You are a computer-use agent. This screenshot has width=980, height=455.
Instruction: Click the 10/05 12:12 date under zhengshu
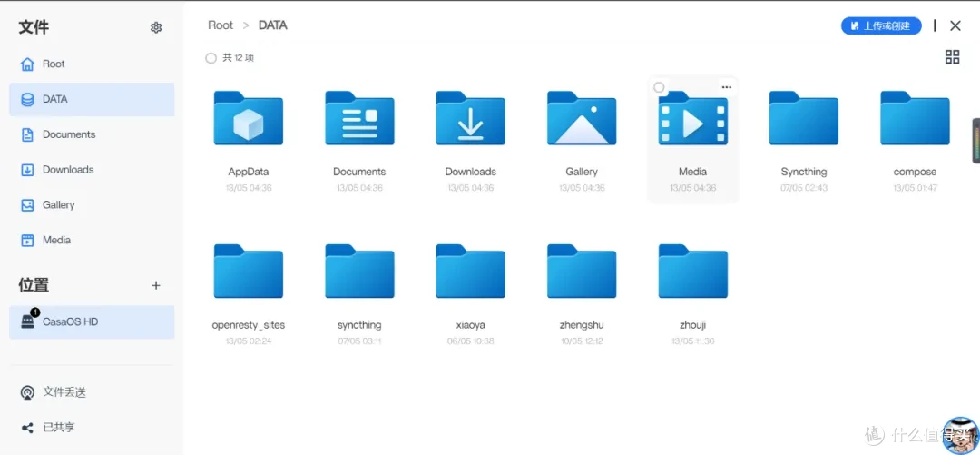pos(582,341)
